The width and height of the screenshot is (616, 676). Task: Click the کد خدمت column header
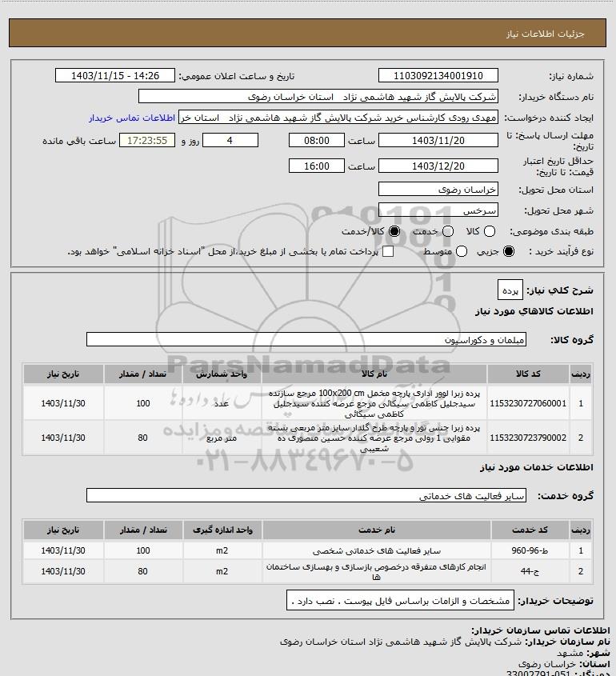(530, 530)
